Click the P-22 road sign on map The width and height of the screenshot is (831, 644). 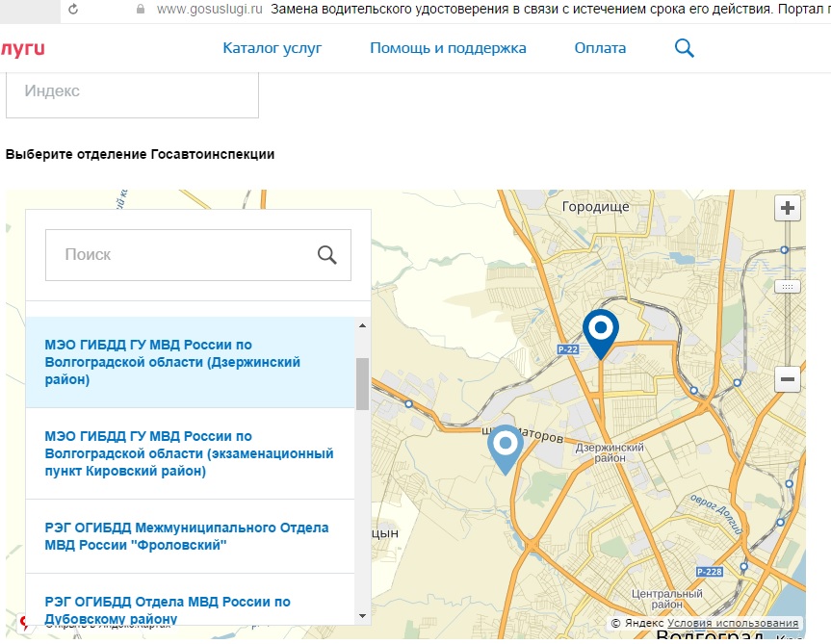click(x=567, y=349)
